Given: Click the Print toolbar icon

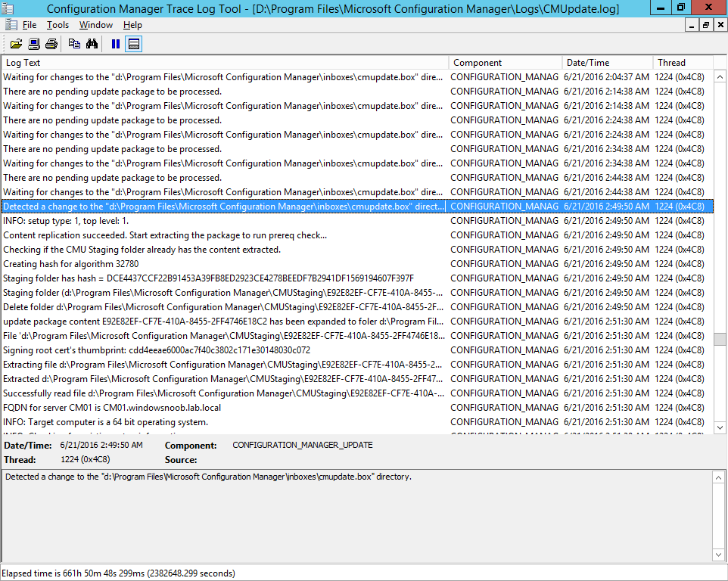Looking at the screenshot, I should [51, 44].
